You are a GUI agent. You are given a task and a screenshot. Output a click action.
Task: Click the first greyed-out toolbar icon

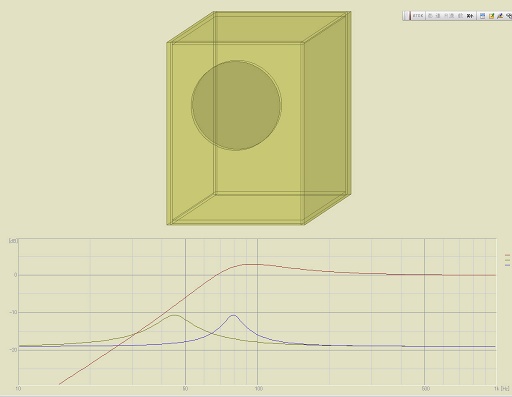430,16
